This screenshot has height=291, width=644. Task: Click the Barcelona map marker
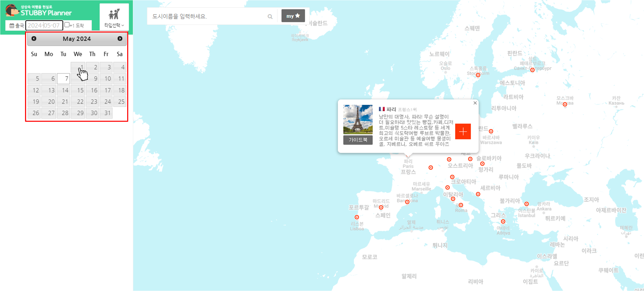click(407, 202)
